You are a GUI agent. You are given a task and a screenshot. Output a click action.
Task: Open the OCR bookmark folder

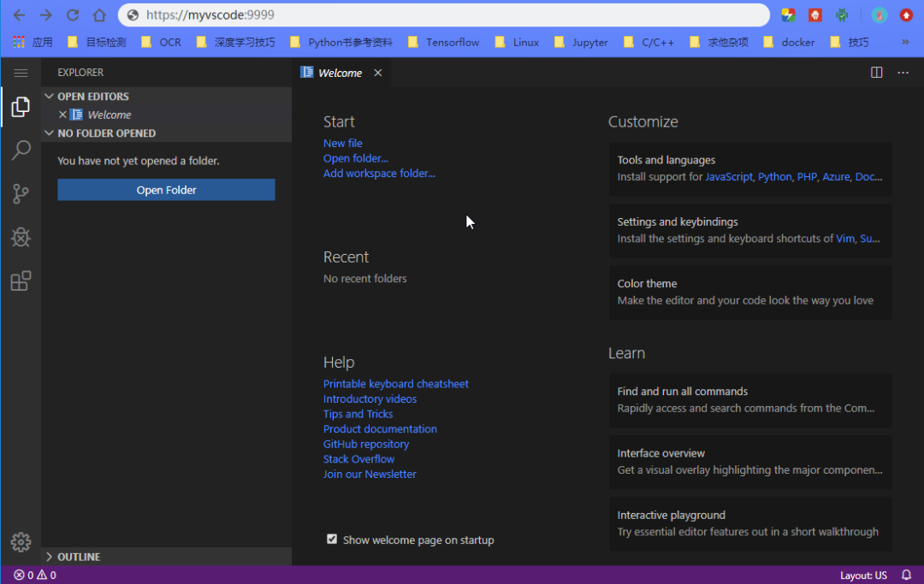click(x=162, y=43)
